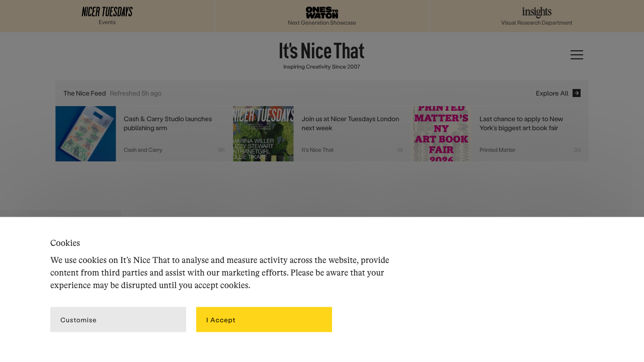This screenshot has width=644, height=362.
Task: Click the Cash and Carry source tag
Action: (x=143, y=149)
